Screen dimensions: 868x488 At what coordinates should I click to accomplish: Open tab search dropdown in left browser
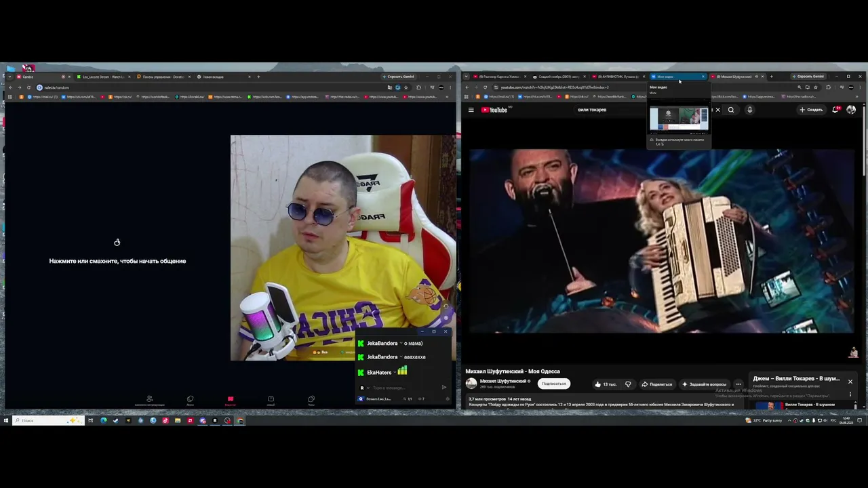9,77
